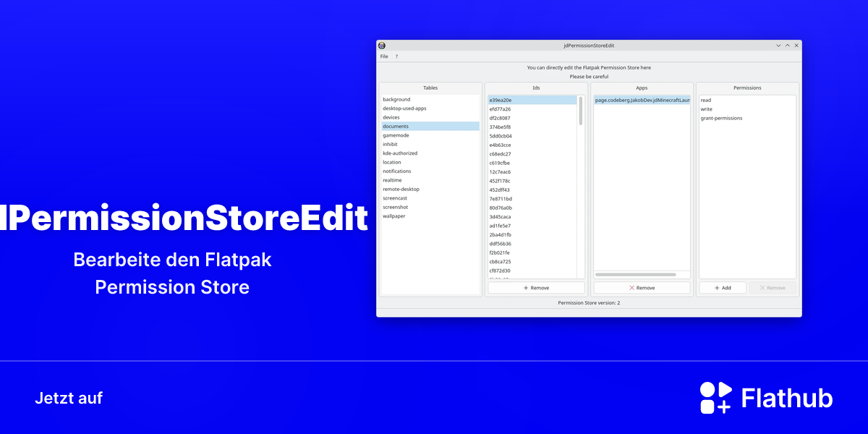Select id c68edc27
The width and height of the screenshot is (868, 434).
click(x=532, y=154)
